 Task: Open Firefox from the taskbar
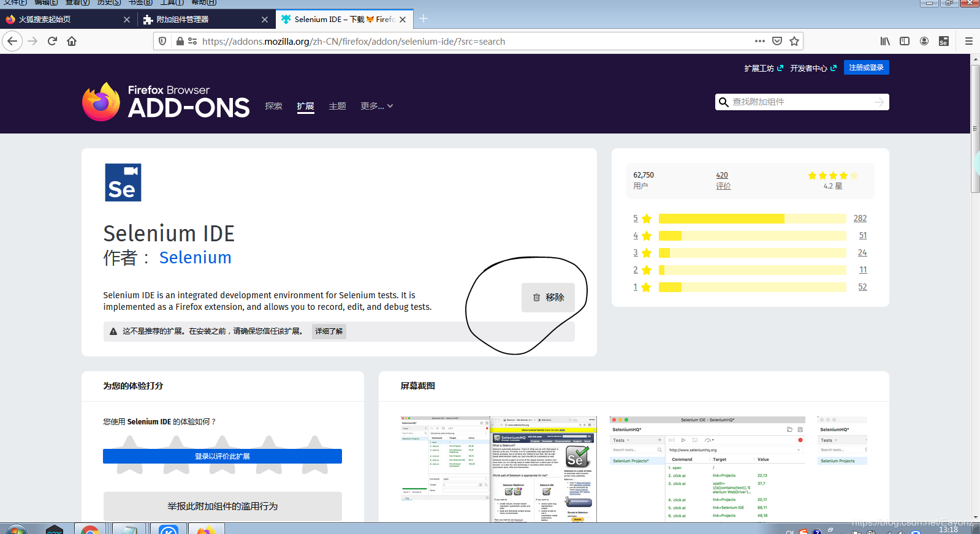[207, 530]
